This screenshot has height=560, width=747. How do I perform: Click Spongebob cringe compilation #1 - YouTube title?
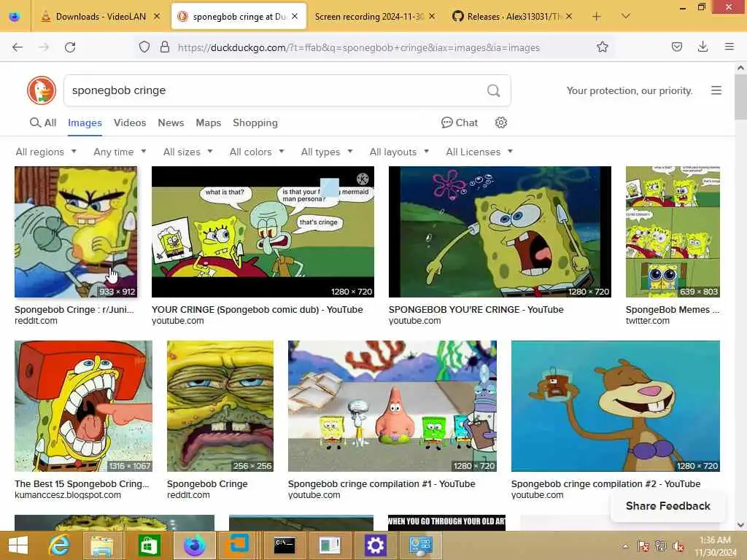point(382,484)
